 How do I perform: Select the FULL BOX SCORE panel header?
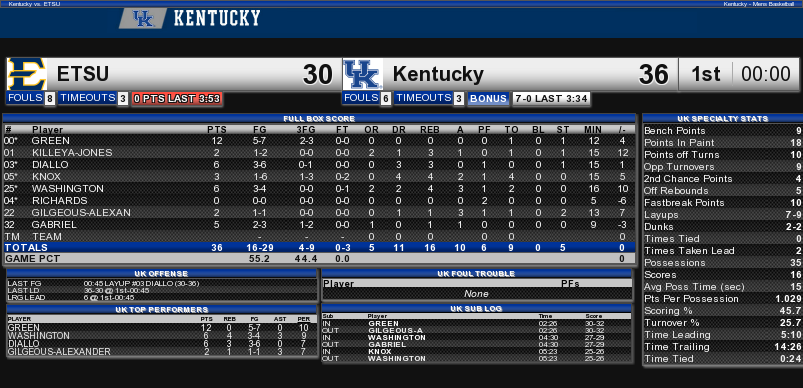pyautogui.click(x=319, y=119)
